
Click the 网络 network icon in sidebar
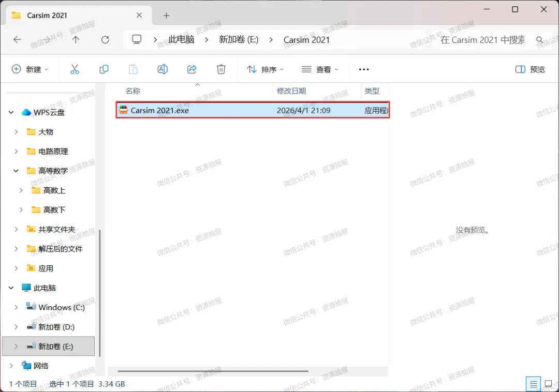pyautogui.click(x=26, y=366)
